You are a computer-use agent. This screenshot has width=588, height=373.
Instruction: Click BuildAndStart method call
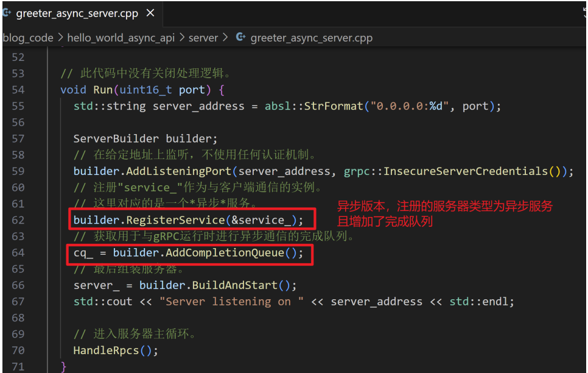[x=234, y=285]
